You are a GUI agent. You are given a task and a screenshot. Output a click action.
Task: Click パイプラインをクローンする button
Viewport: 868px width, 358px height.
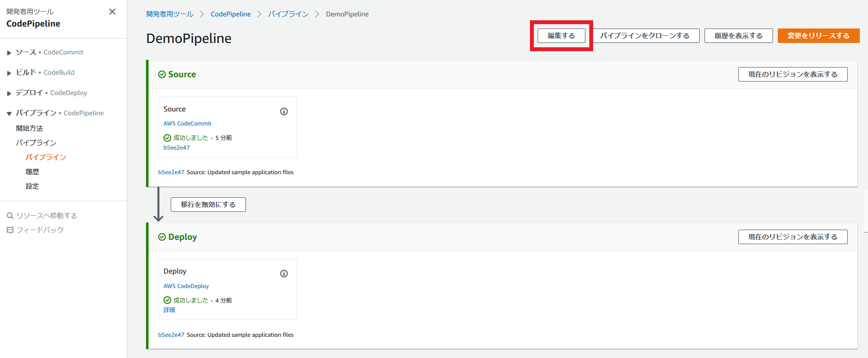tap(645, 36)
